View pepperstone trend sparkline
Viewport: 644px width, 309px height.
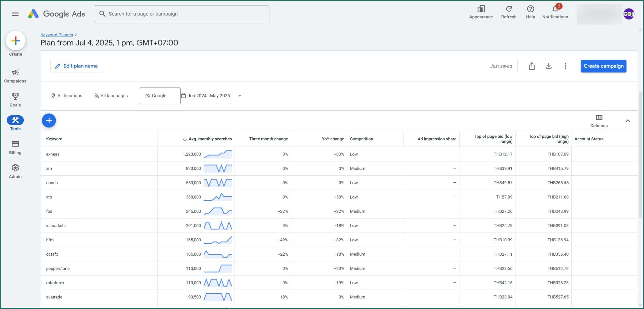[218, 268]
